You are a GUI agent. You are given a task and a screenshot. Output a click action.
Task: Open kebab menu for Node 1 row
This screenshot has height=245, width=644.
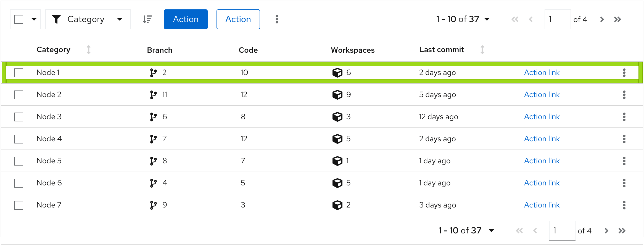(x=624, y=73)
